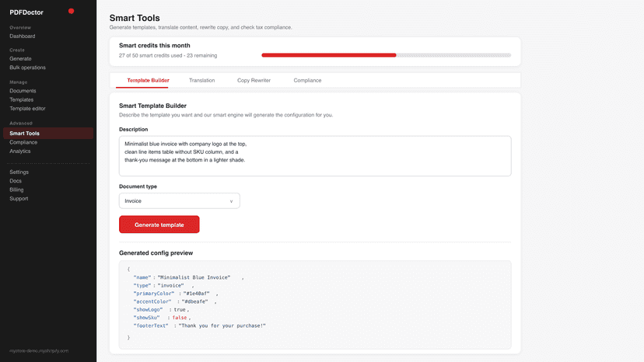Open Settings
The width and height of the screenshot is (644, 362).
[x=19, y=172]
